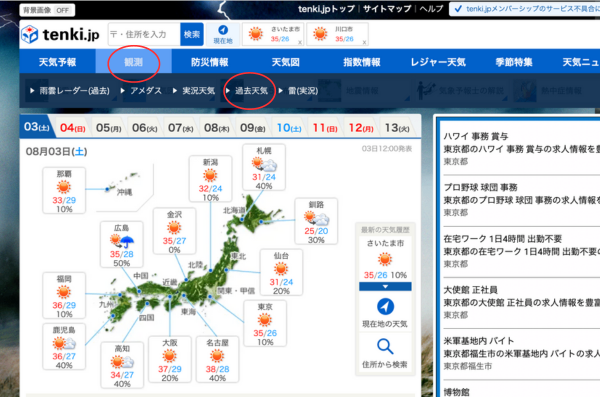Switch to the 11(日) date tab

[325, 127]
